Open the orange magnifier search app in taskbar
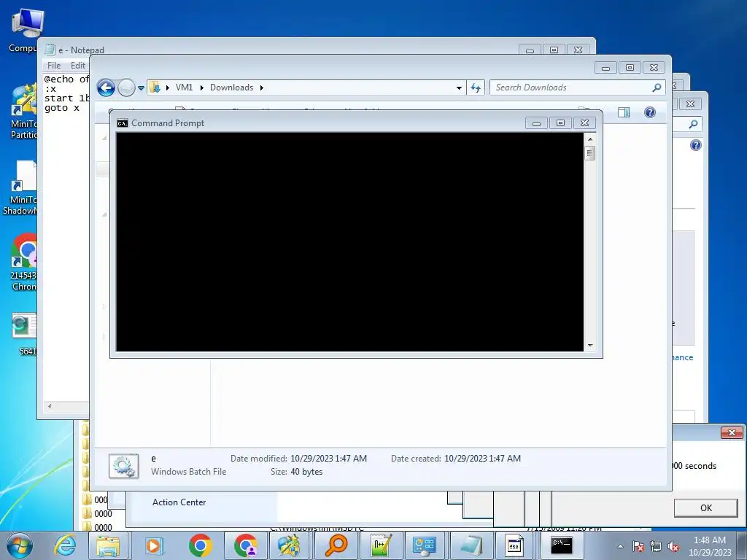This screenshot has height=560, width=747. coord(336,545)
